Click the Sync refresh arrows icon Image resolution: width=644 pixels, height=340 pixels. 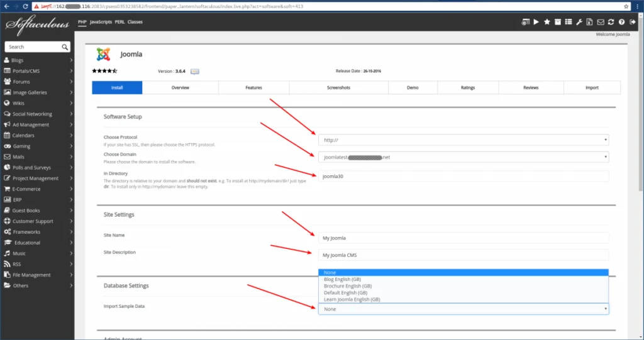611,22
